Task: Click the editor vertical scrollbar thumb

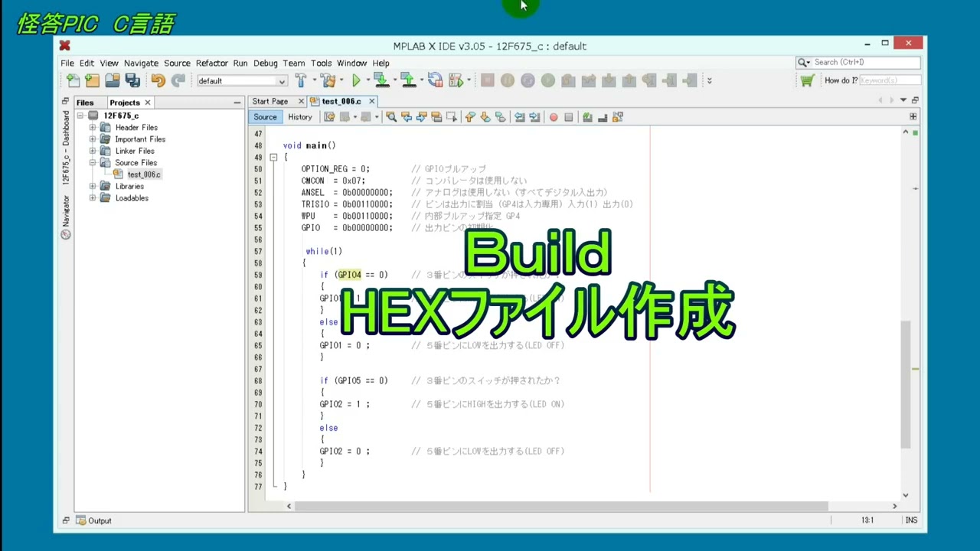Action: tap(906, 385)
